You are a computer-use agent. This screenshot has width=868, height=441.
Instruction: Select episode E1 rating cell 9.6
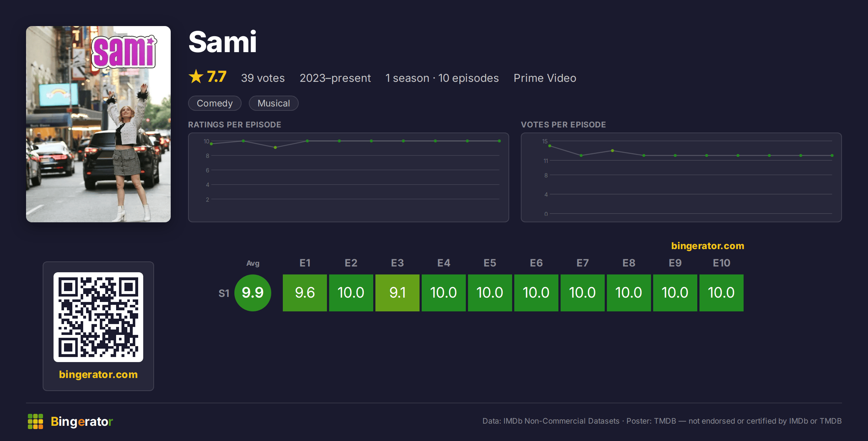pyautogui.click(x=305, y=293)
